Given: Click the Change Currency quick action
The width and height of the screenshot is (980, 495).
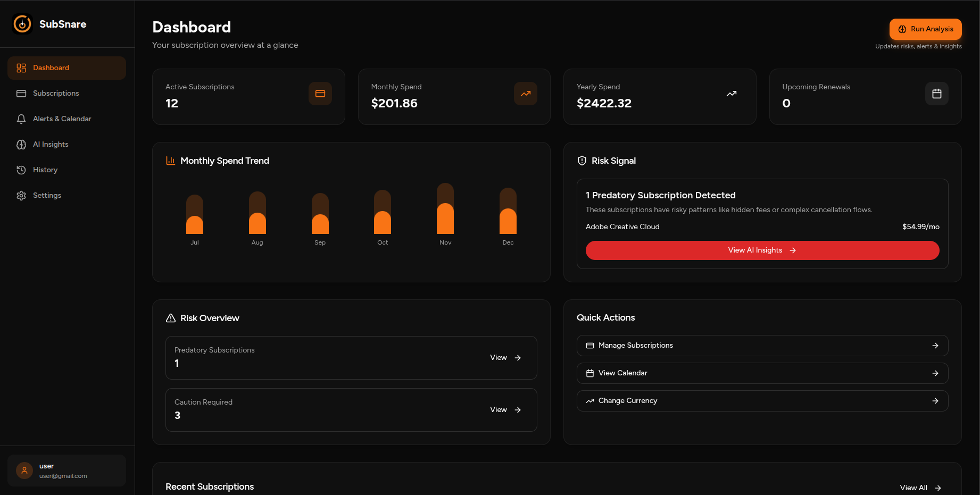Looking at the screenshot, I should coord(762,401).
